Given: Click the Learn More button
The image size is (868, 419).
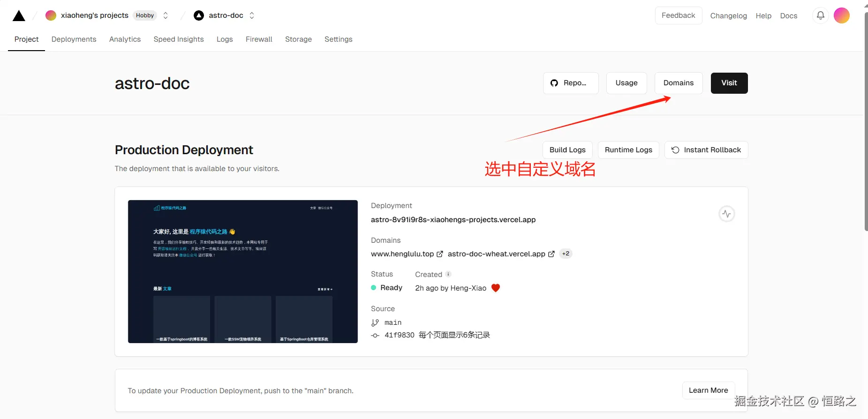Looking at the screenshot, I should 708,390.
